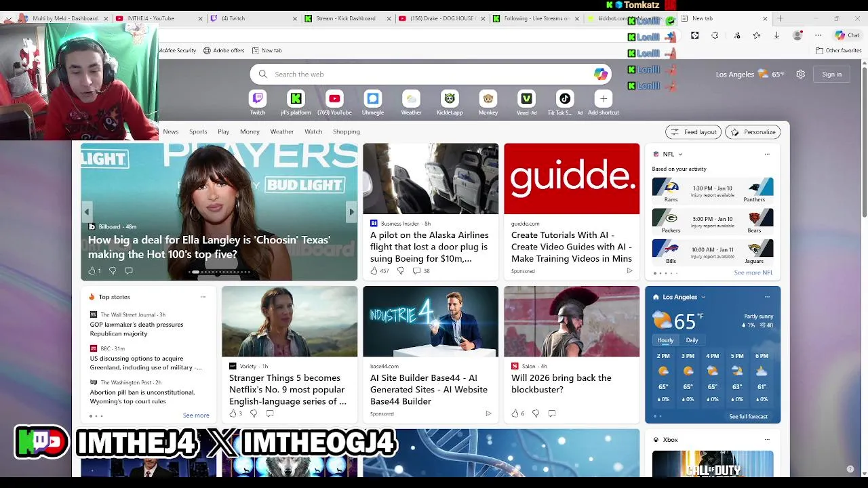Open the guidde sponsored card image
Screen dimensions: 868x488
572,179
